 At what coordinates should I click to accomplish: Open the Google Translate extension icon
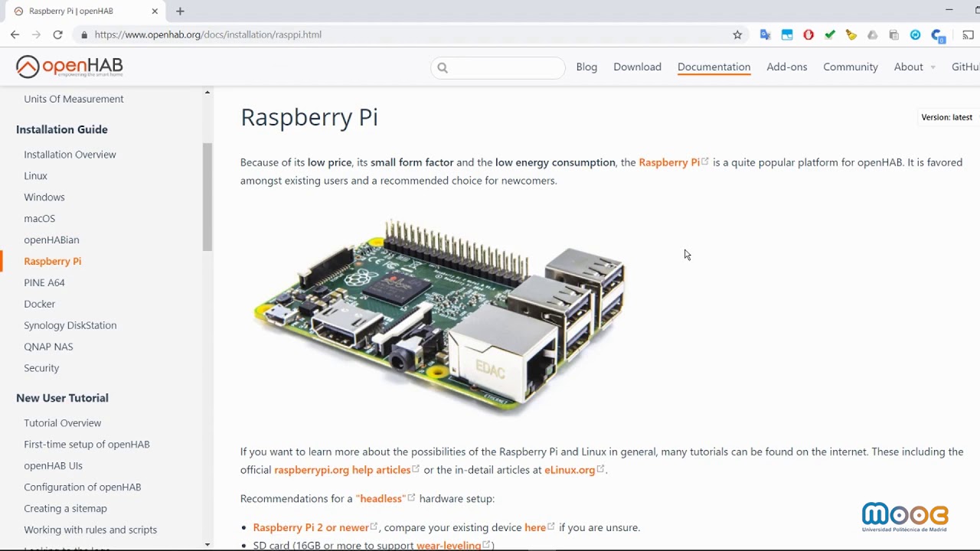(x=765, y=34)
